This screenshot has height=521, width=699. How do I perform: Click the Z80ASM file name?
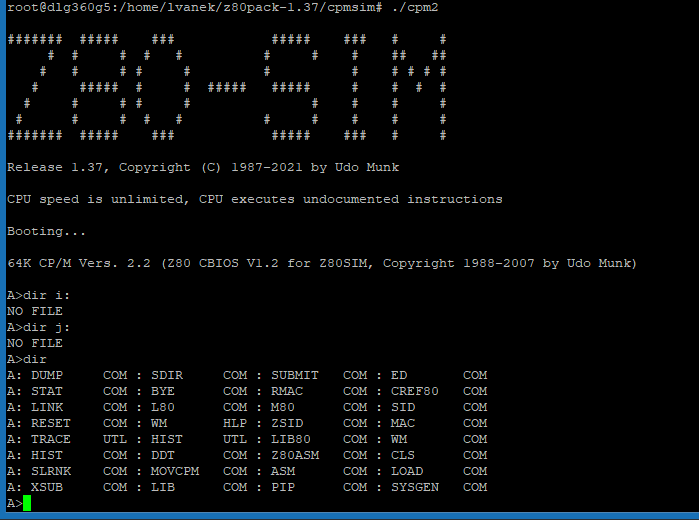[295, 455]
